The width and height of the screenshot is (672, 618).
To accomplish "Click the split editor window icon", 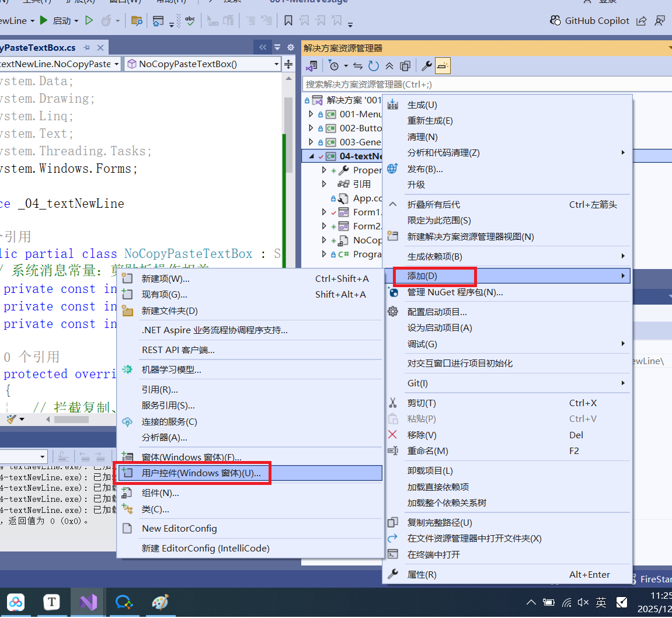I will [x=288, y=64].
